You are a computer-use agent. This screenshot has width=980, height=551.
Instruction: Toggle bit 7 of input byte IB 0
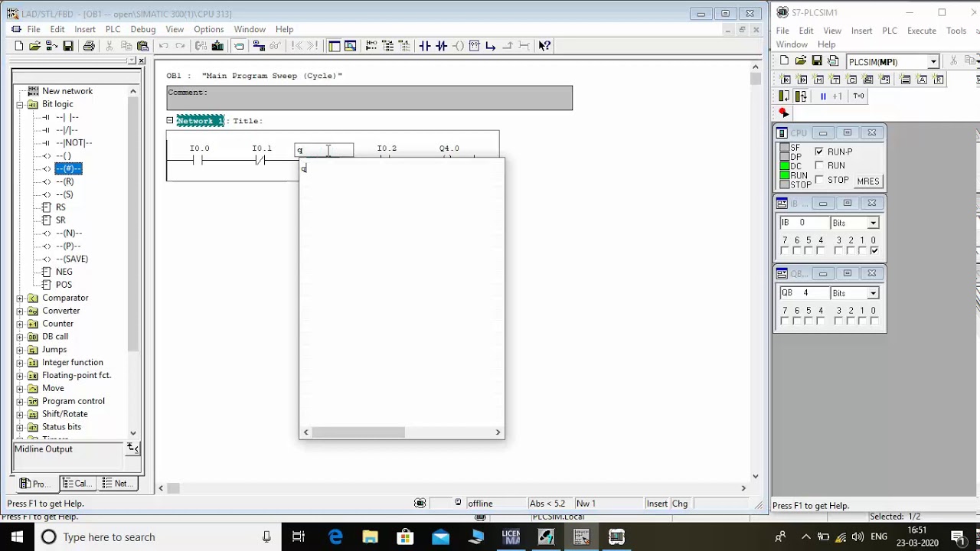click(x=785, y=251)
